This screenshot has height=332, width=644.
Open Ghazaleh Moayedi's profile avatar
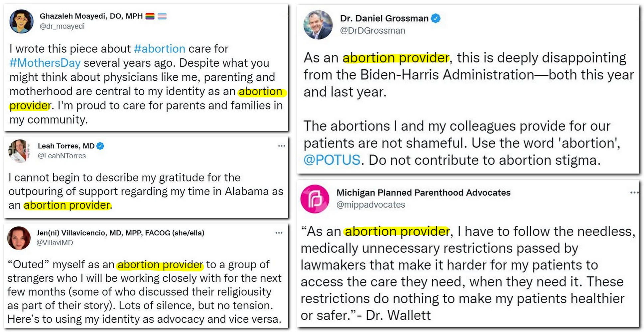22,21
